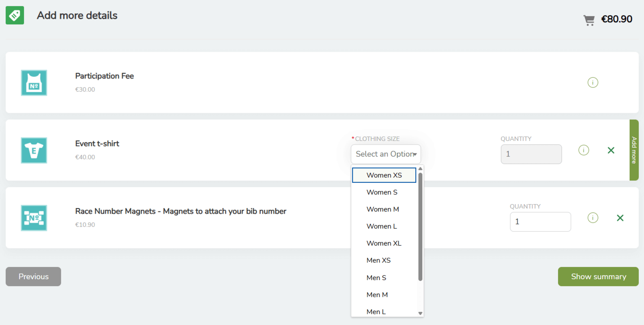Click the Race Number Magnets icon

click(x=34, y=218)
